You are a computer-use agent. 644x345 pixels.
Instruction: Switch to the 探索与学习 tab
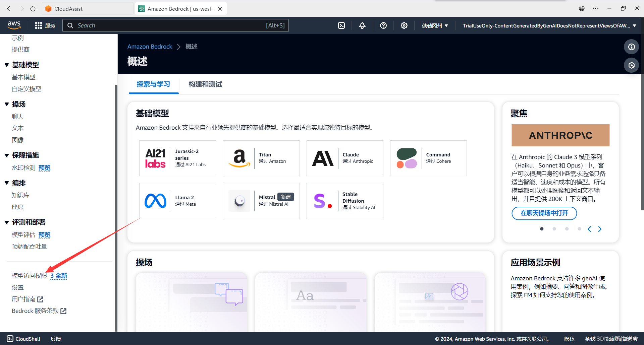[153, 84]
